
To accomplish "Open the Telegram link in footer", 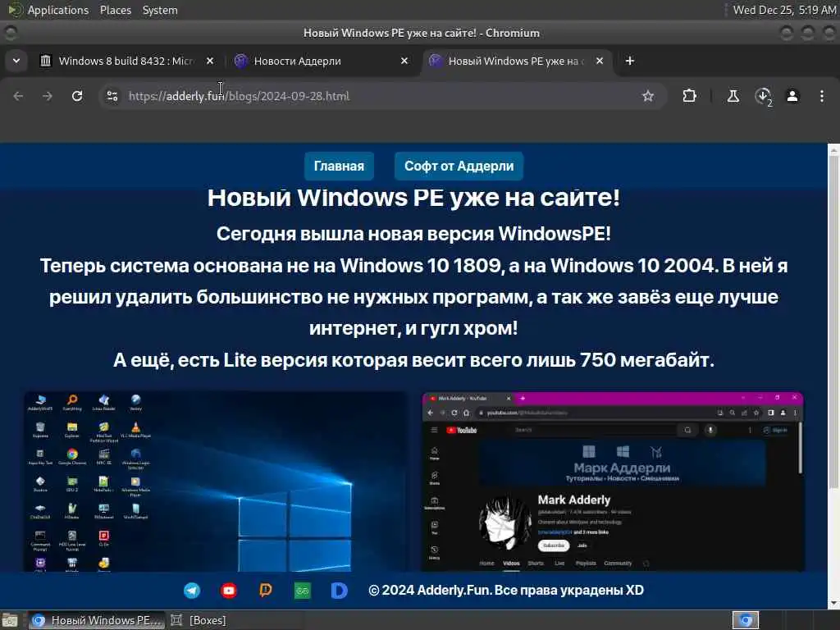I will (192, 591).
